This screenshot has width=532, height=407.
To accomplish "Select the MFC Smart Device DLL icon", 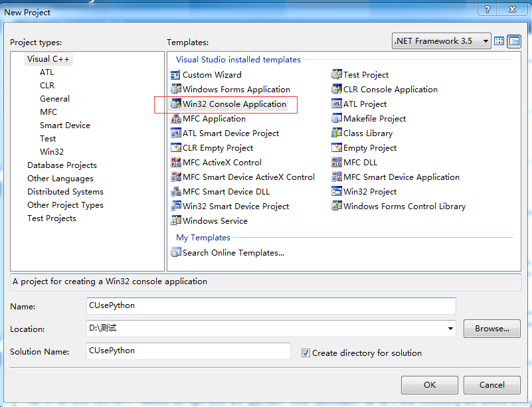I will (175, 191).
